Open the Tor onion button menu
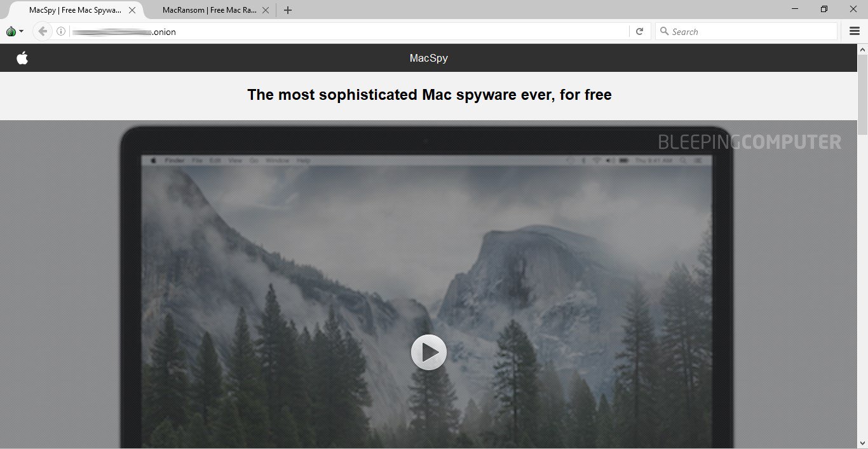Image resolution: width=868 pixels, height=449 pixels. pos(14,31)
